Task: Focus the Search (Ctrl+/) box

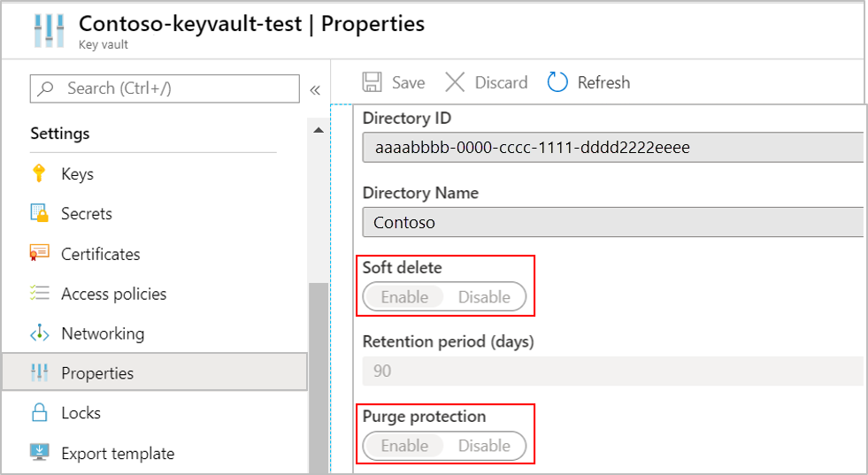Action: point(165,88)
